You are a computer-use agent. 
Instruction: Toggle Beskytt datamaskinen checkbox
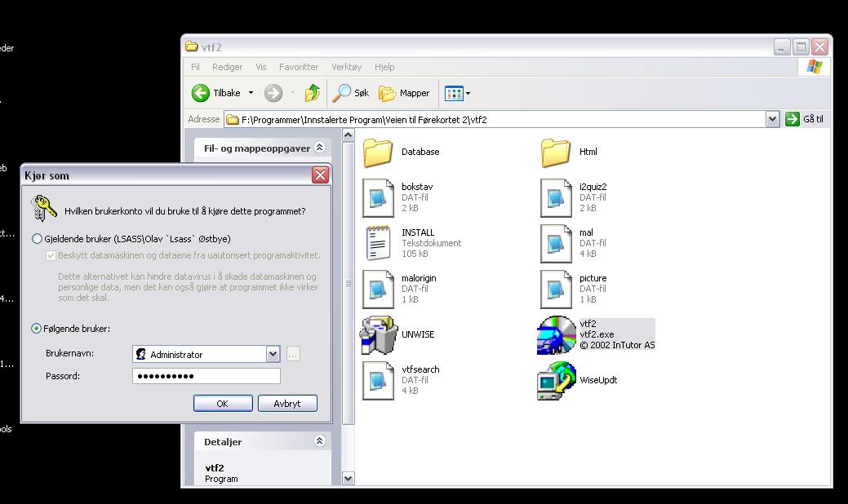[x=51, y=255]
